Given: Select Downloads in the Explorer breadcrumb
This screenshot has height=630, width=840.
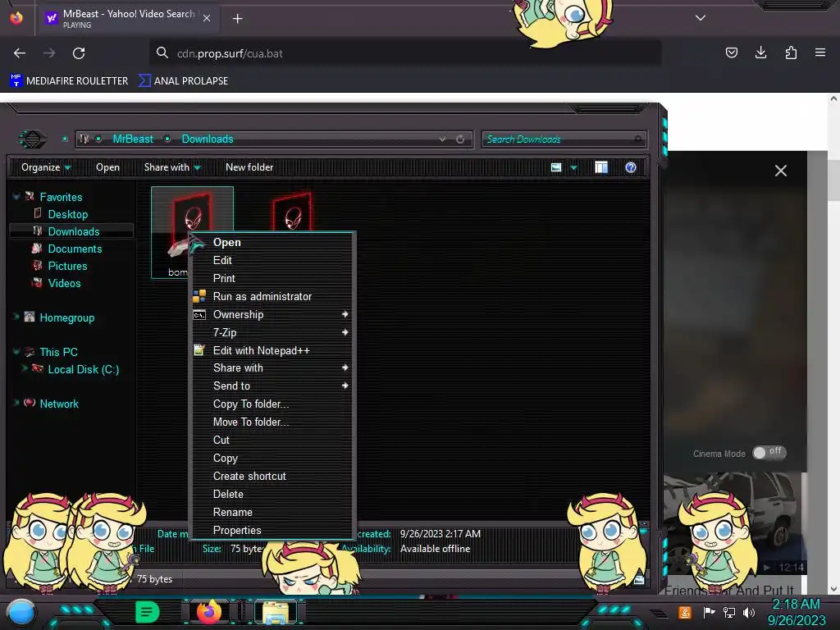Looking at the screenshot, I should pos(208,139).
